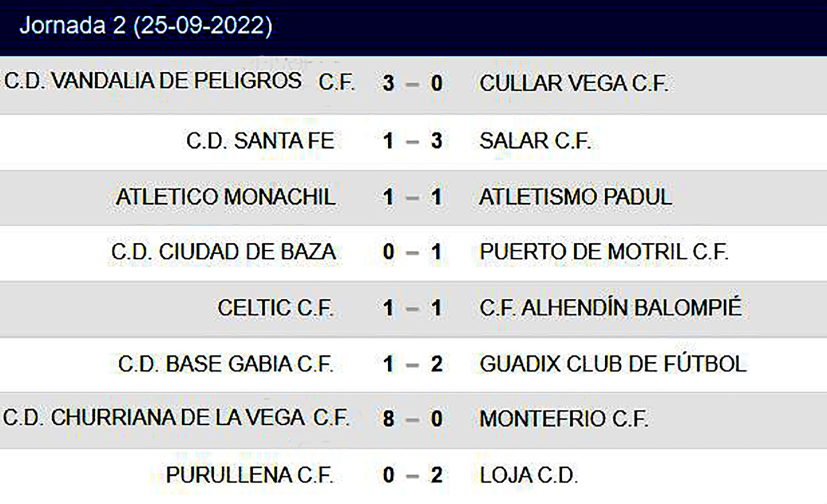The width and height of the screenshot is (827, 504).
Task: Click the Puerto de Motril C.F. name
Action: coord(604,253)
